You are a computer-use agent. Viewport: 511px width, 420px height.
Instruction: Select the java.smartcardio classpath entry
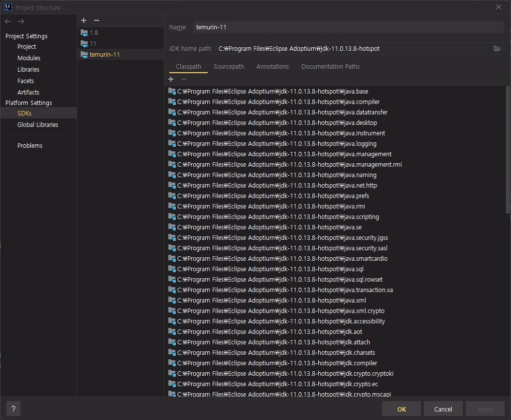[x=336, y=258]
